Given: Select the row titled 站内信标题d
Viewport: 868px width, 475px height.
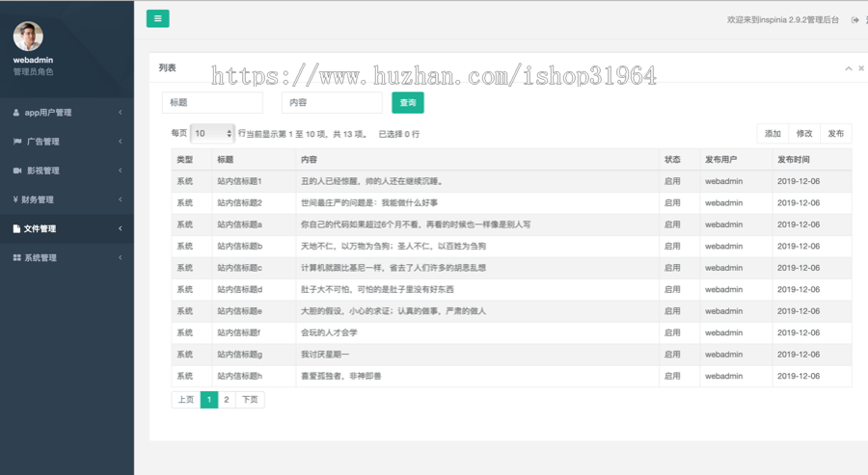Looking at the screenshot, I should 511,289.
